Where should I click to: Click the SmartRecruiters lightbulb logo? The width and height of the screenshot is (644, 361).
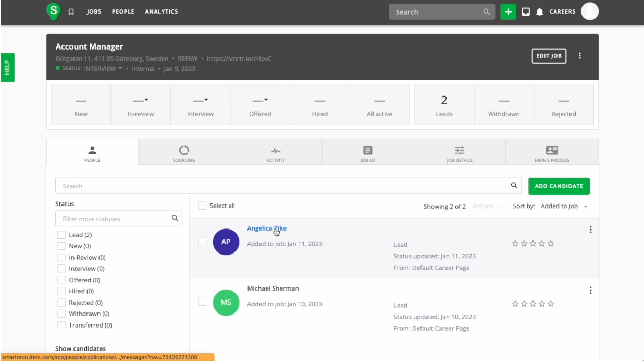coord(53,11)
